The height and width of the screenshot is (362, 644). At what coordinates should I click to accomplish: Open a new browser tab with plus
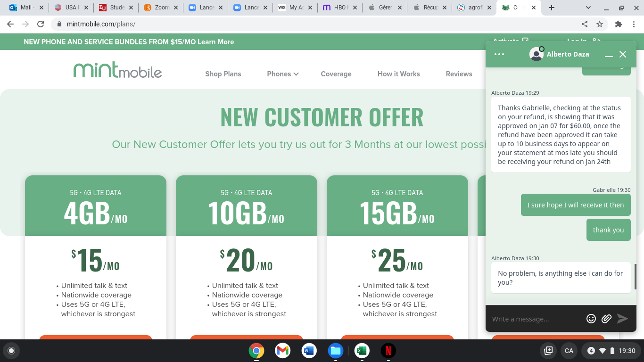pos(552,8)
